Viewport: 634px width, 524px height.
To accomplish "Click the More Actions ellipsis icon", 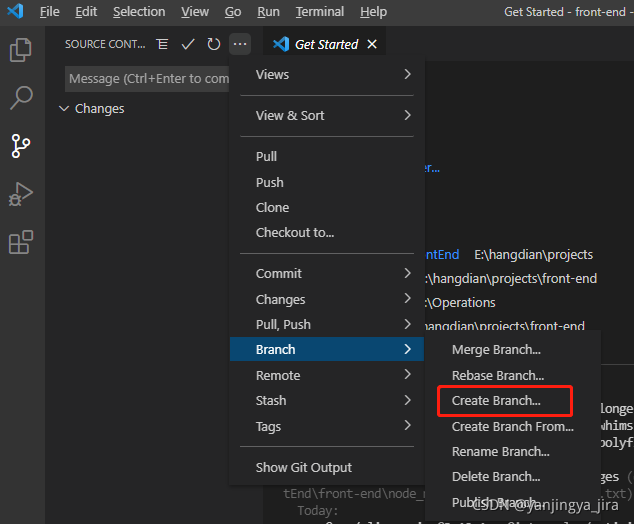I will [240, 44].
